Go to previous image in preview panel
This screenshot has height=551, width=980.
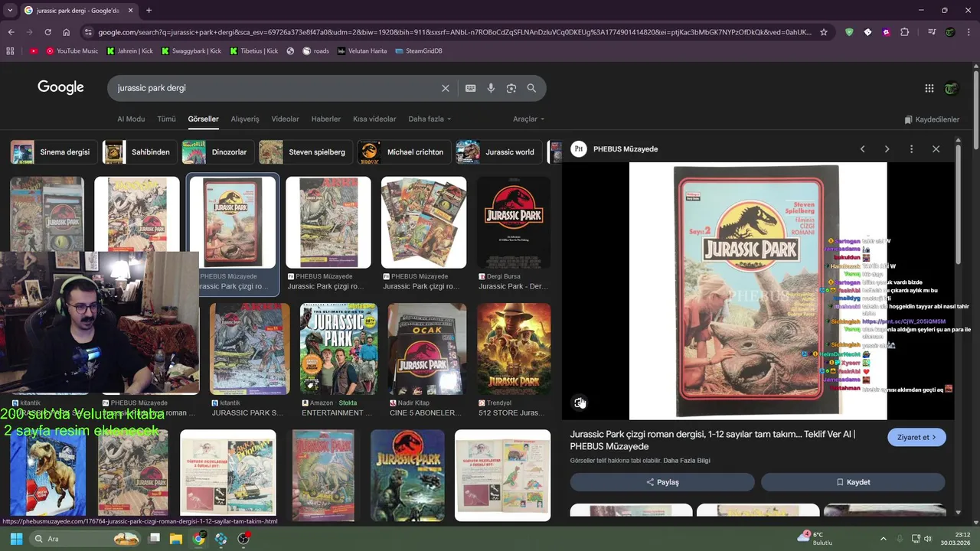(862, 149)
